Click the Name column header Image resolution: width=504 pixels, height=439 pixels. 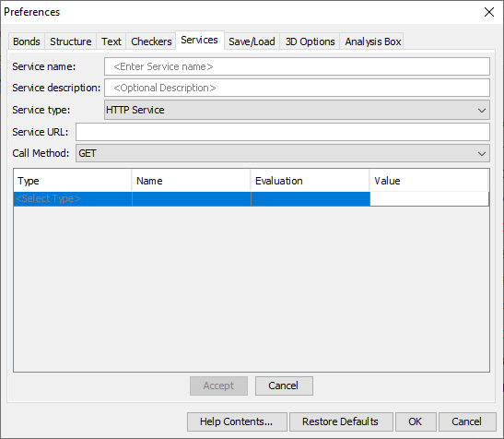[192, 181]
